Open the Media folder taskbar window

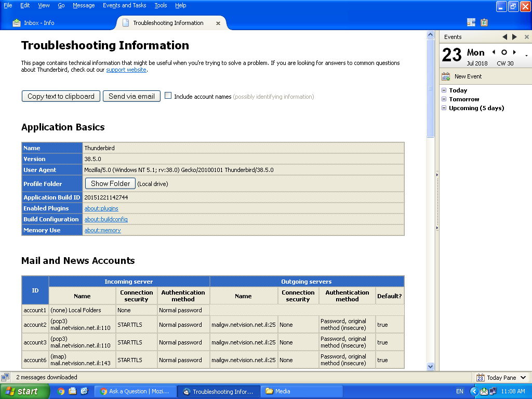pyautogui.click(x=302, y=391)
